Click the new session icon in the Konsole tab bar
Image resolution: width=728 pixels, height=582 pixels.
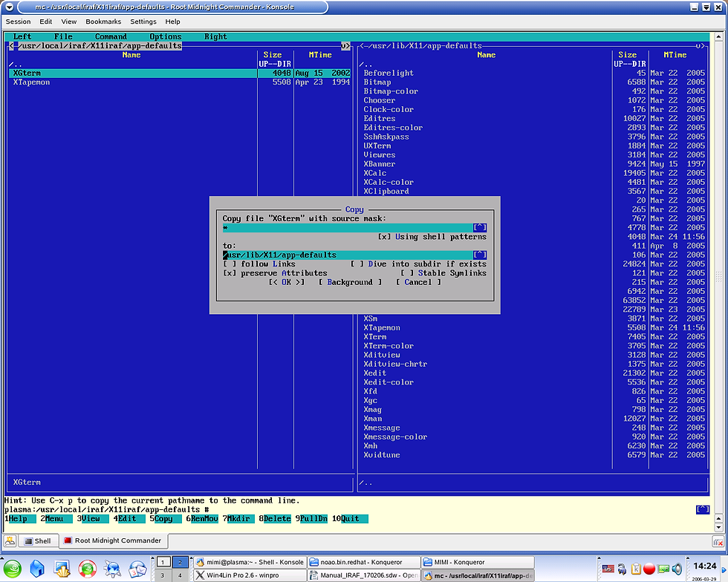tap(10, 540)
